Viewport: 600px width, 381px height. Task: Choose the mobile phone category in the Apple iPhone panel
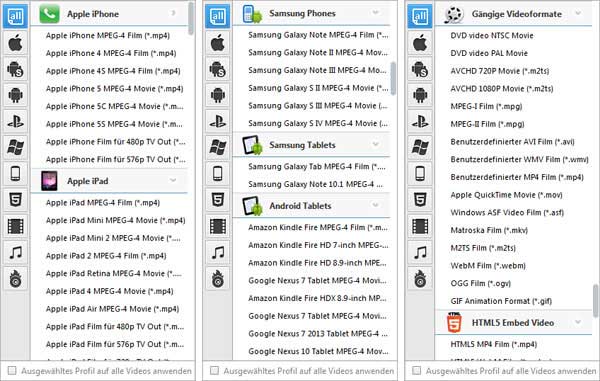tap(15, 173)
